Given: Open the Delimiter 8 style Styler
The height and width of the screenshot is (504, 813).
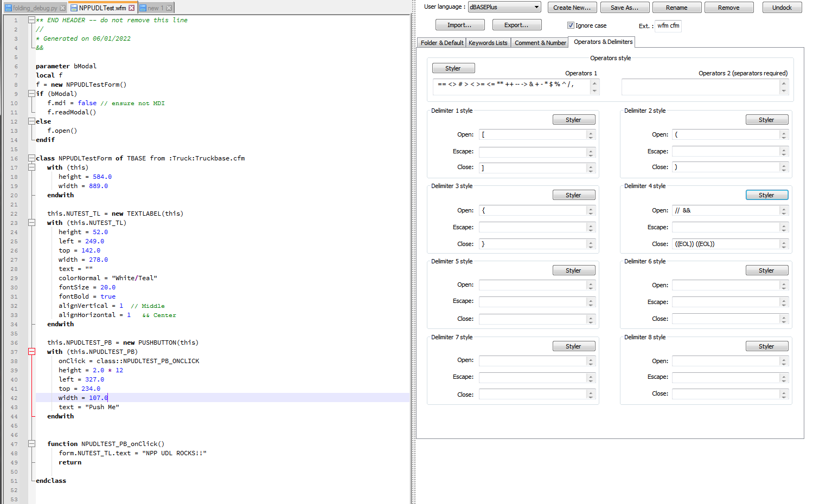Looking at the screenshot, I should [x=767, y=346].
